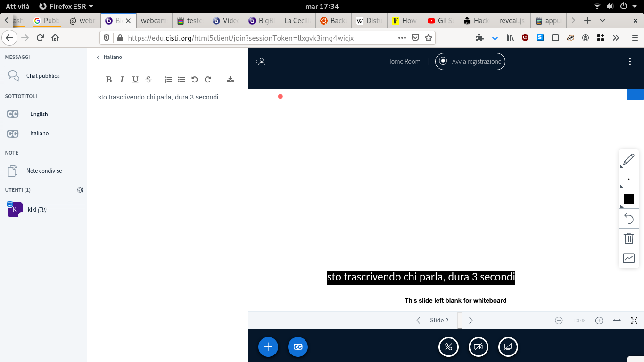Select the pencil drawing tool
Screen dimensions: 644x362
coord(629,159)
